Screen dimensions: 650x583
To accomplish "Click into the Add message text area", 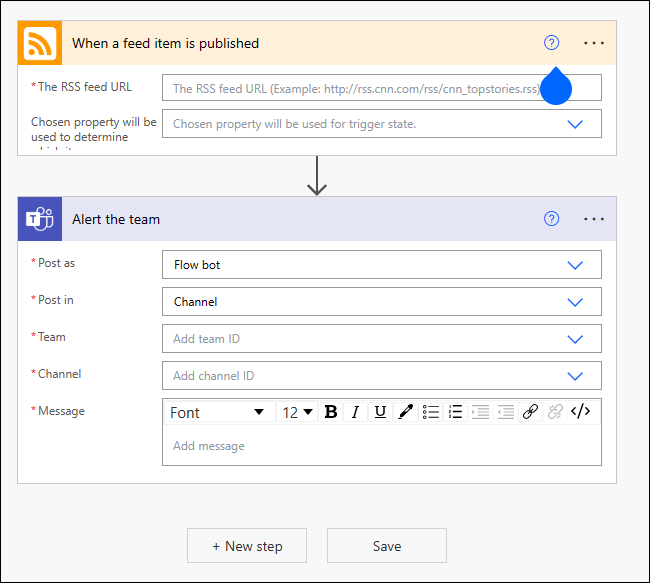I will pyautogui.click(x=382, y=446).
